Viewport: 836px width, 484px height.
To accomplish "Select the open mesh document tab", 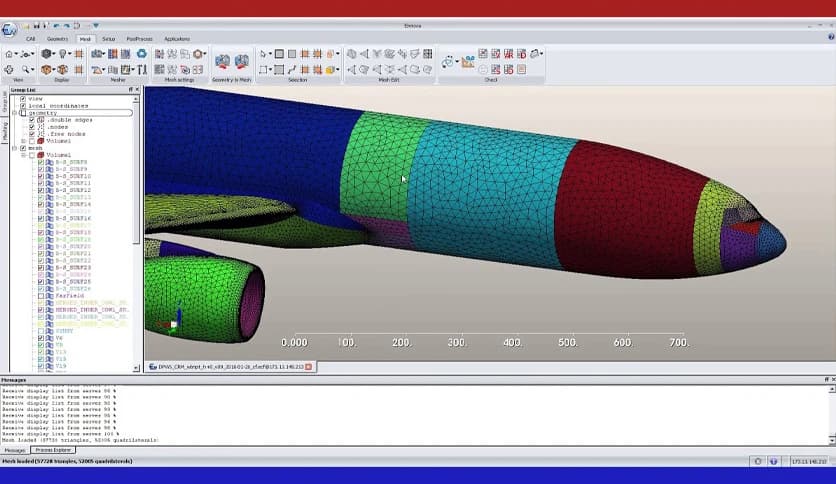I will pyautogui.click(x=230, y=367).
